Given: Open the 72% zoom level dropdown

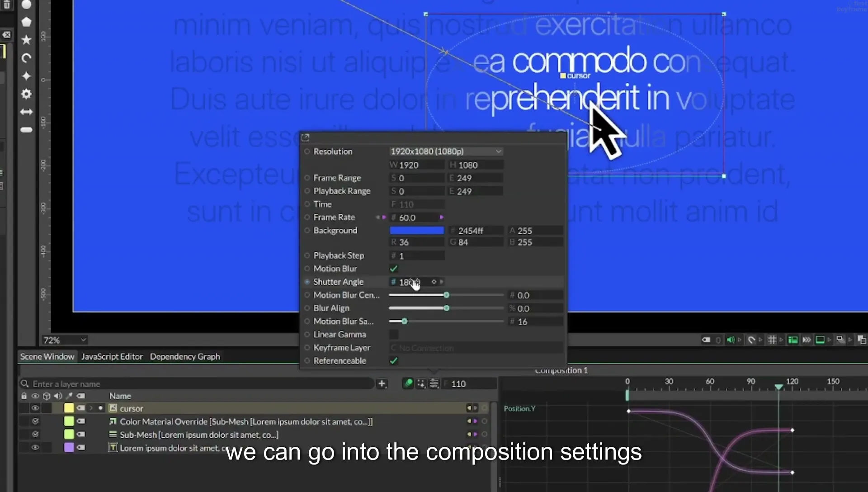Looking at the screenshot, I should 65,340.
